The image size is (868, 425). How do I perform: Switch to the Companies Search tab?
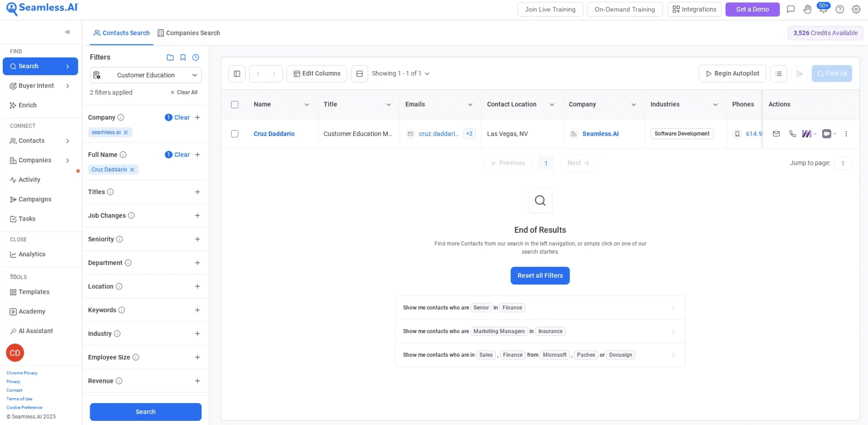point(188,33)
